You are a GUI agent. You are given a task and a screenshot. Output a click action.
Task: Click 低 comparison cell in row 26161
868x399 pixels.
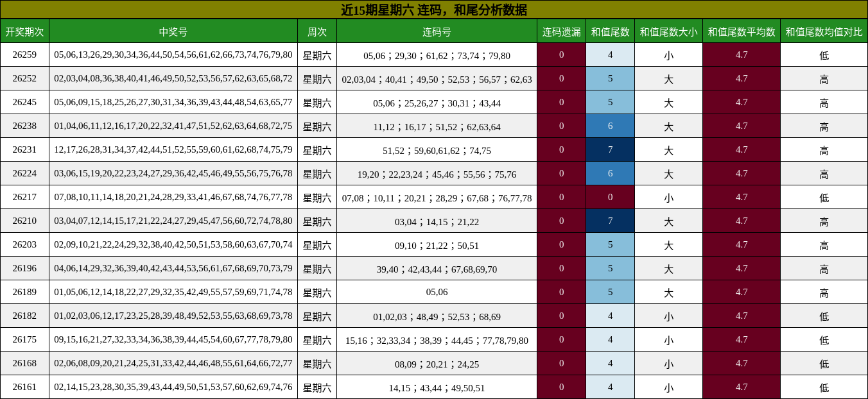tap(824, 387)
